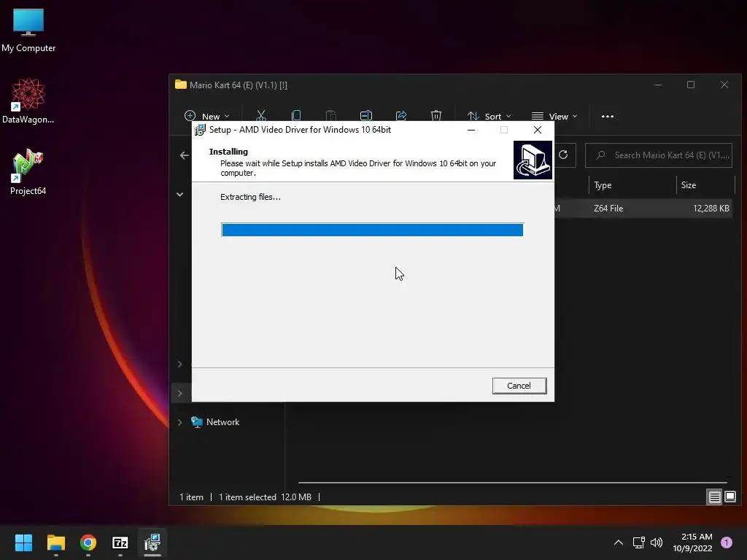Minimize the Mario Kart 64 Explorer window
The height and width of the screenshot is (560, 747).
[x=658, y=85]
